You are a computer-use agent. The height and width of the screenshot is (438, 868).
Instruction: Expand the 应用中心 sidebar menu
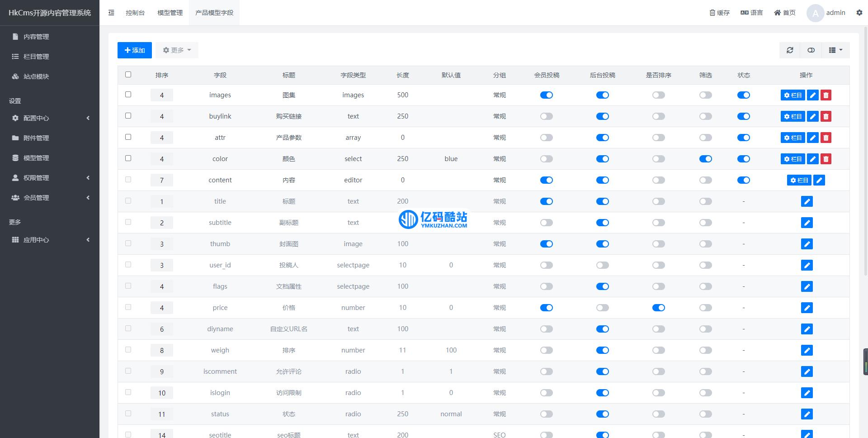[50, 240]
